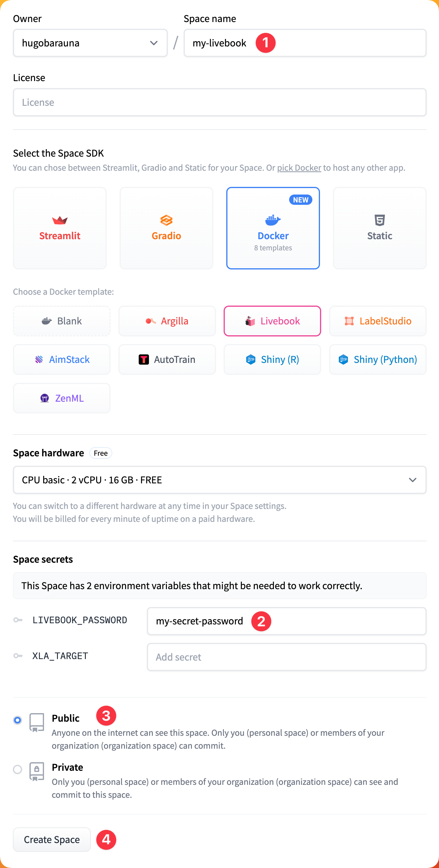Select the Blank Docker template
Screen dimensions: 439x868
[62, 321]
